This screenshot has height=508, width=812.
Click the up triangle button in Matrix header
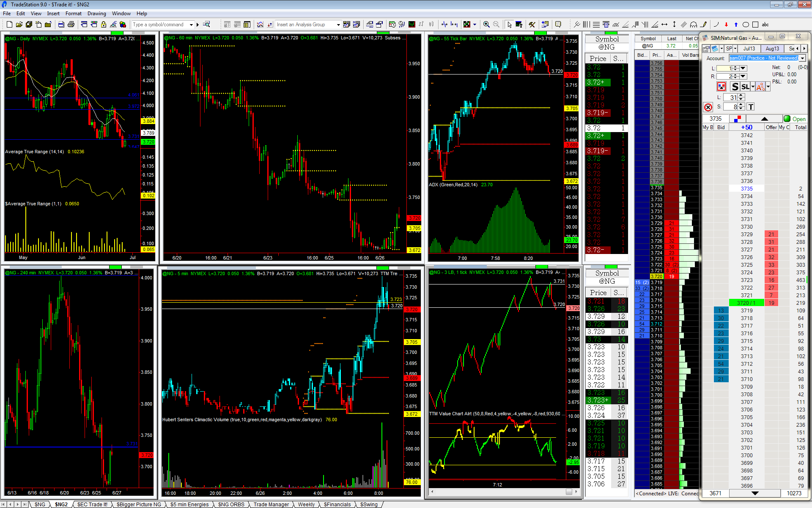[x=764, y=119]
